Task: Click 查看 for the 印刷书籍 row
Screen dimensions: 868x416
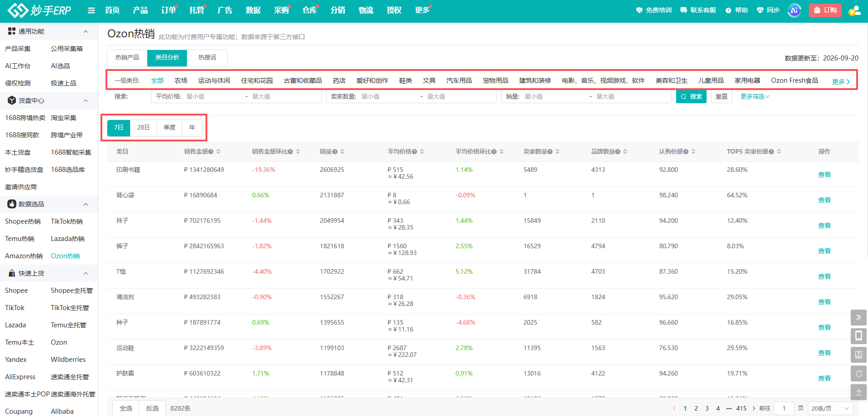Action: [x=824, y=175]
